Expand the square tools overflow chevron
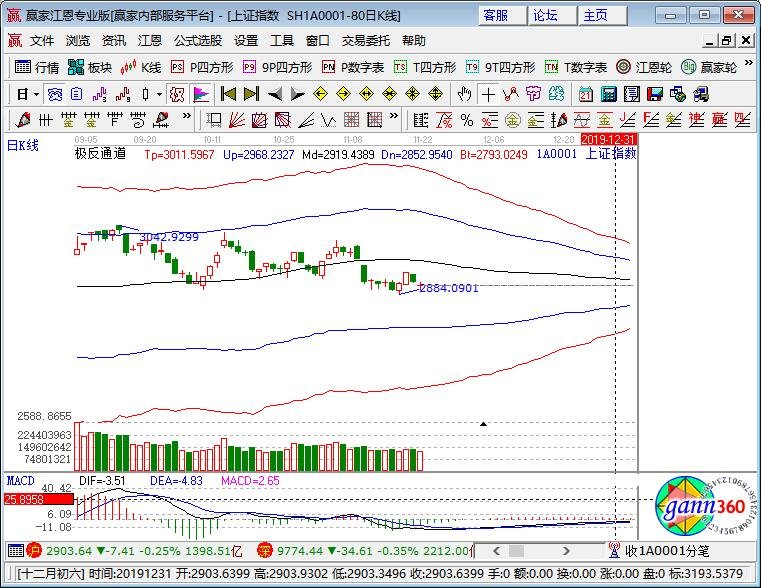Image resolution: width=761 pixels, height=588 pixels. point(394,116)
